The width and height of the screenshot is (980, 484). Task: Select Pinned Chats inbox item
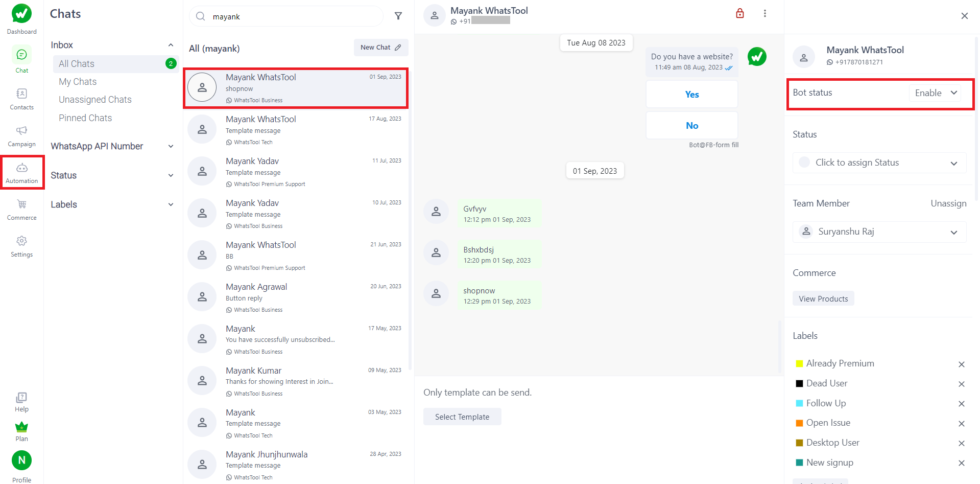click(85, 118)
